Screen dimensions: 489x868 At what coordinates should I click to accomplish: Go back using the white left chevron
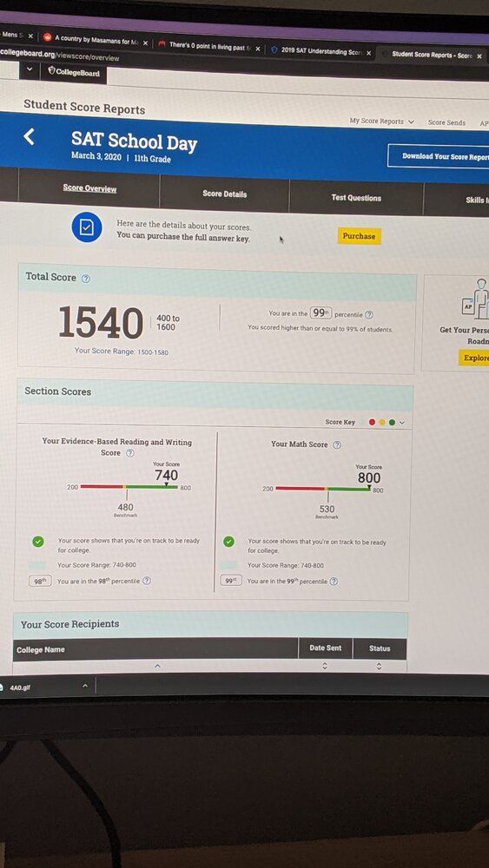pyautogui.click(x=29, y=137)
